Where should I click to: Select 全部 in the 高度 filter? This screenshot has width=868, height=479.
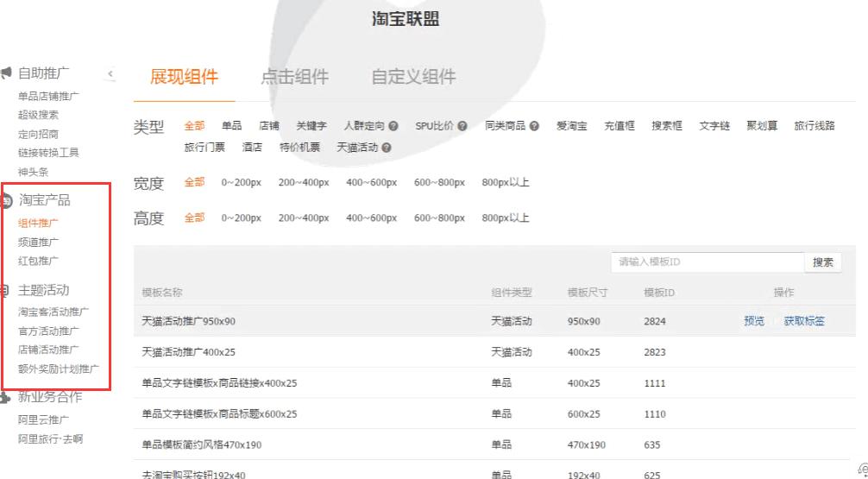tap(194, 217)
